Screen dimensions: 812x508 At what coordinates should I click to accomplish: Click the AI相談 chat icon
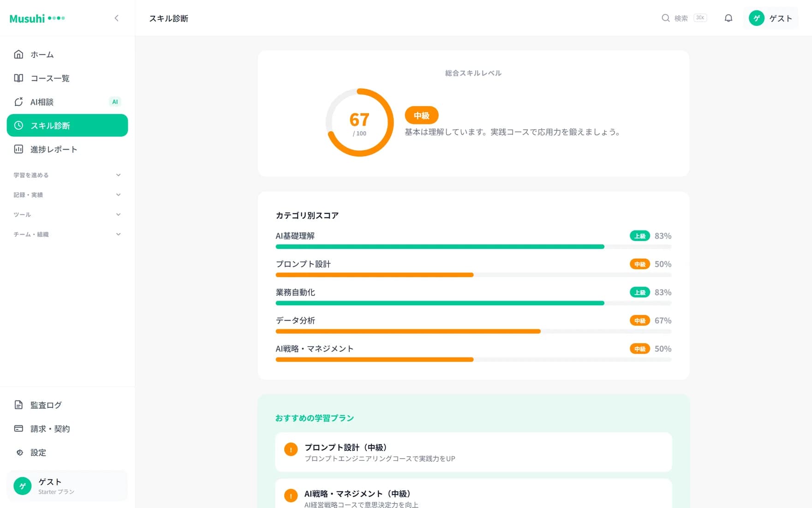pos(18,102)
